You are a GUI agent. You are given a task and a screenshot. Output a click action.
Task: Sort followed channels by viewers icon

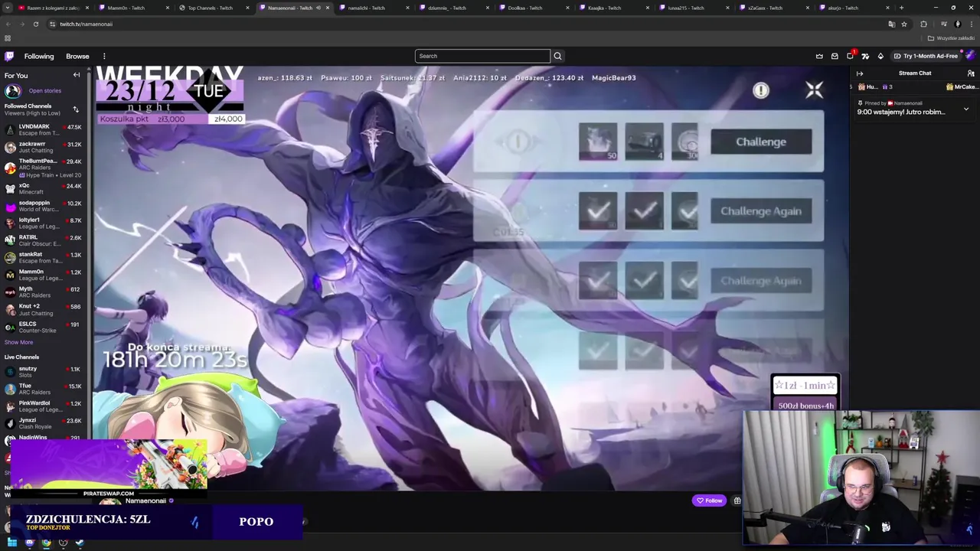coord(76,109)
